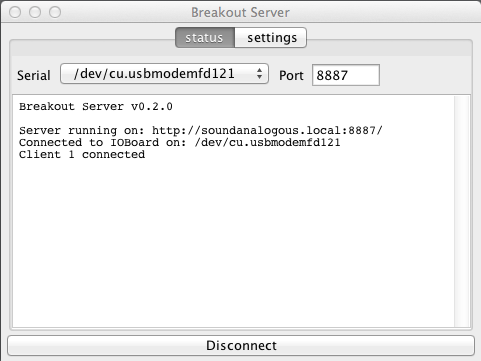Open the Serial port dropdown

click(x=164, y=74)
